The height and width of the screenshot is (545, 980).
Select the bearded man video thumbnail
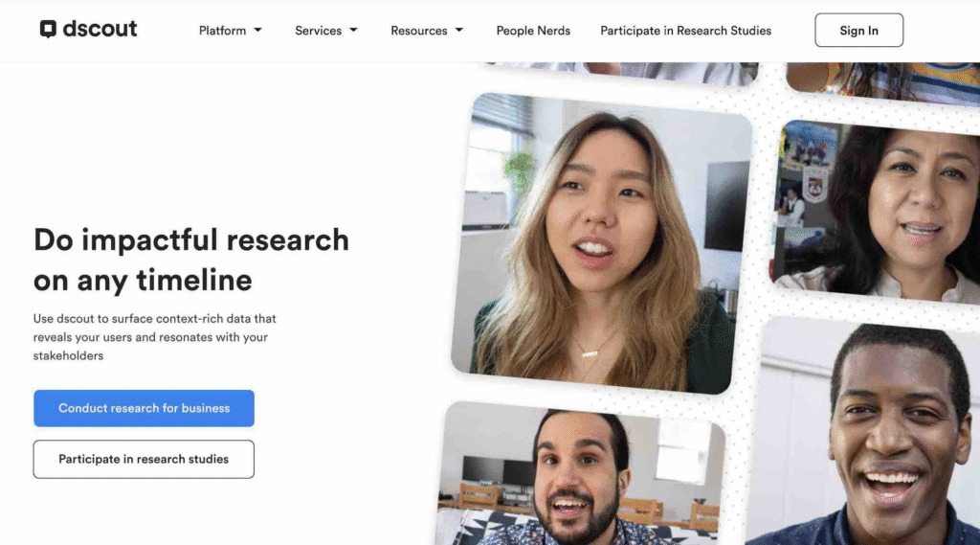[x=580, y=475]
